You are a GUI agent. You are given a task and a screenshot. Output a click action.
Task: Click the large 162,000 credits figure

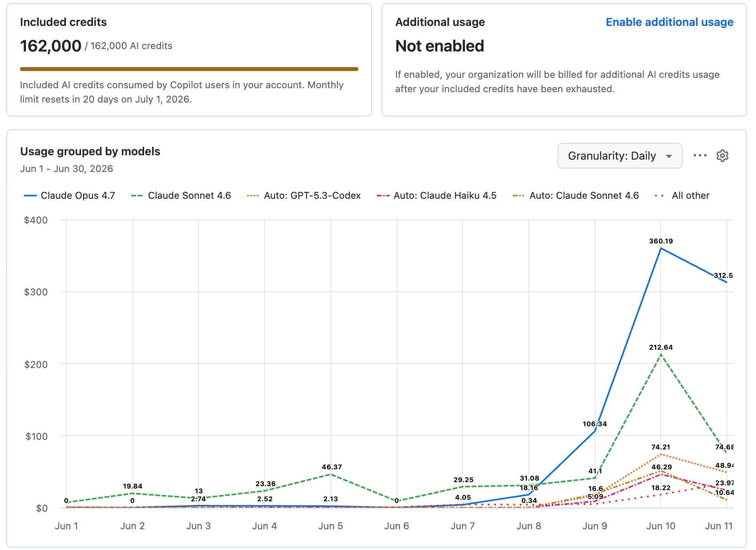(x=51, y=46)
